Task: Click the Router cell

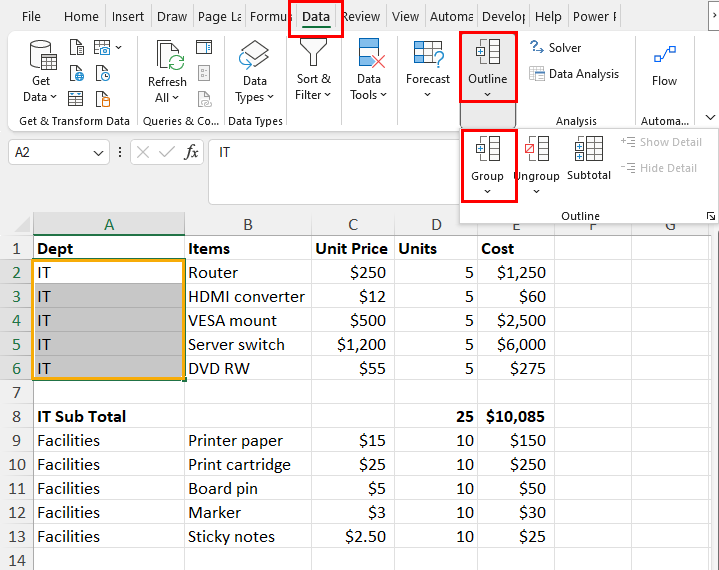Action: [x=248, y=272]
